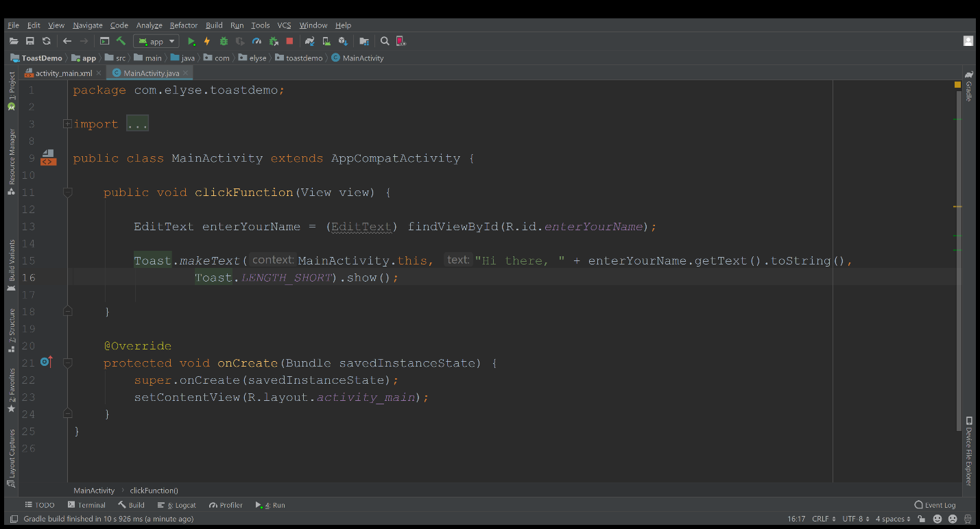Toggle the read-only lock icon in status bar
Image resolution: width=980 pixels, height=529 pixels.
click(920, 519)
